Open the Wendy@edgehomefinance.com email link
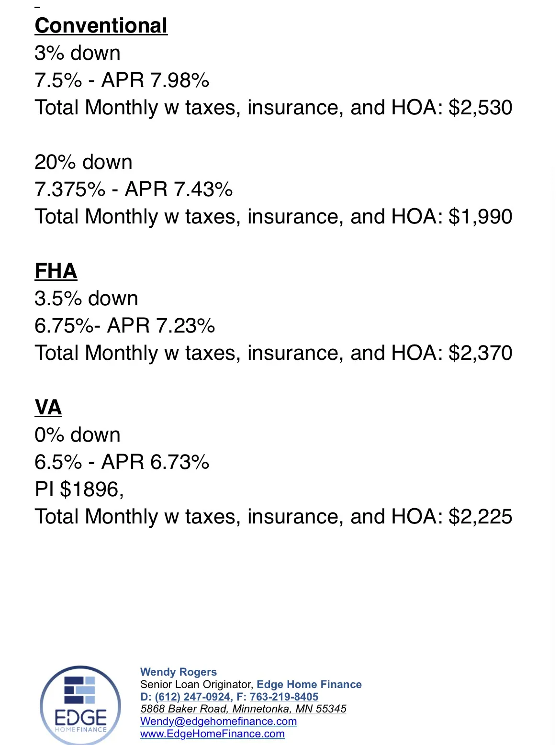560x745 pixels. point(218,721)
